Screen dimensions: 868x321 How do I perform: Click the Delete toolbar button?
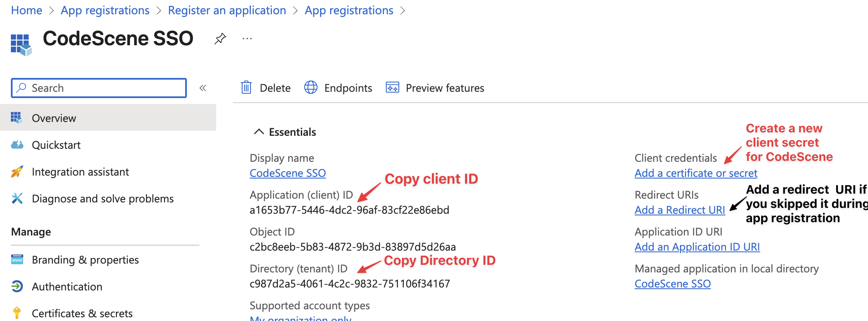(x=266, y=88)
